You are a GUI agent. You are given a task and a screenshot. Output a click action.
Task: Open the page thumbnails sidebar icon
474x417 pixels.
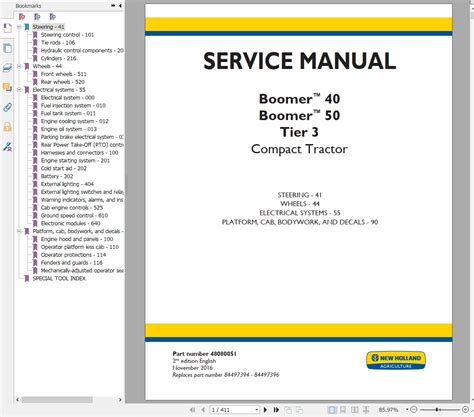[7, 48]
